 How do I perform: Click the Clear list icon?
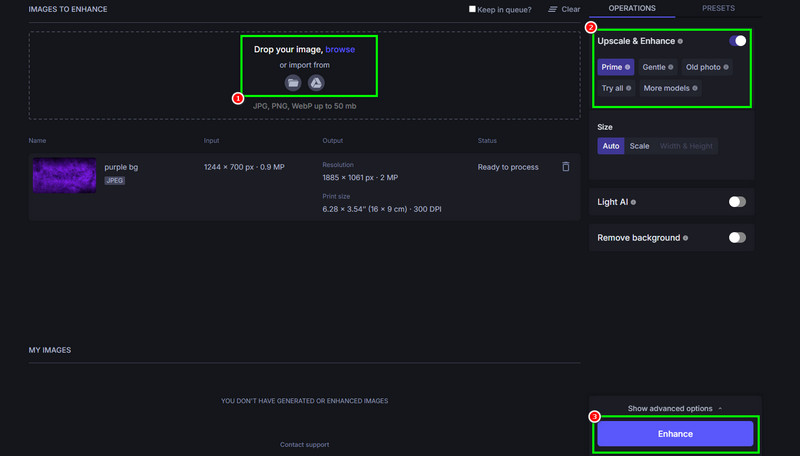(x=553, y=9)
